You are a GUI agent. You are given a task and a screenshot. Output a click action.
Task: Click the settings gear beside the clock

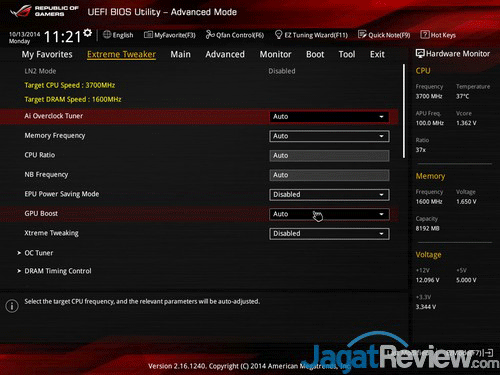[88, 33]
